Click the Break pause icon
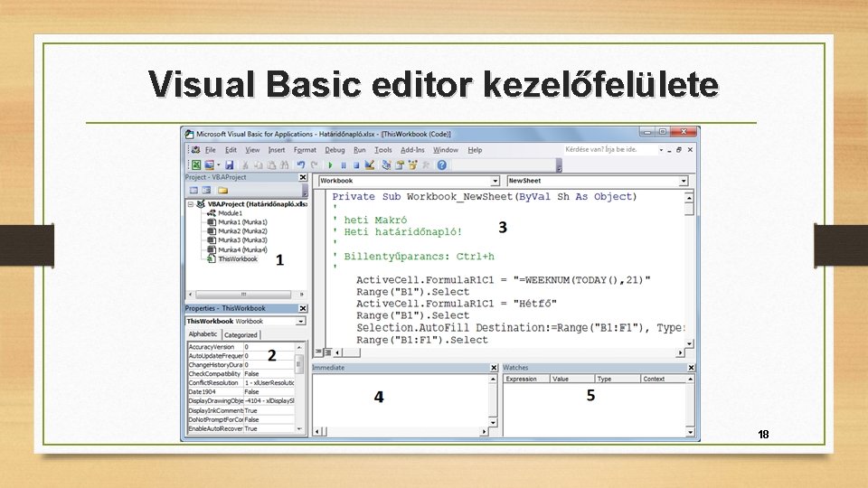This screenshot has width=868, height=488. coord(344,164)
